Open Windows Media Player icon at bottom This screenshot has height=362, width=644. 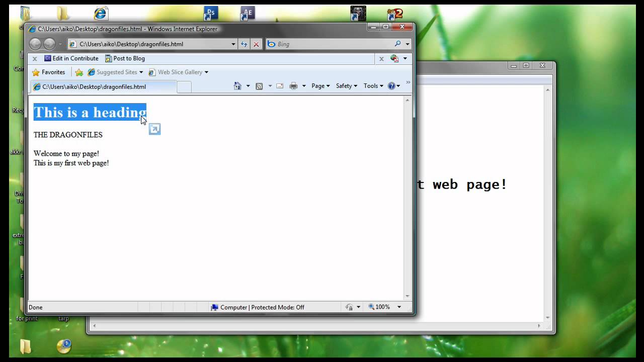point(64,346)
